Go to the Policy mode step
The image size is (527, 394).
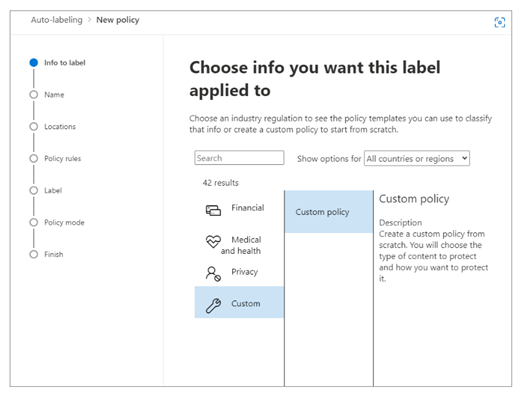(64, 222)
